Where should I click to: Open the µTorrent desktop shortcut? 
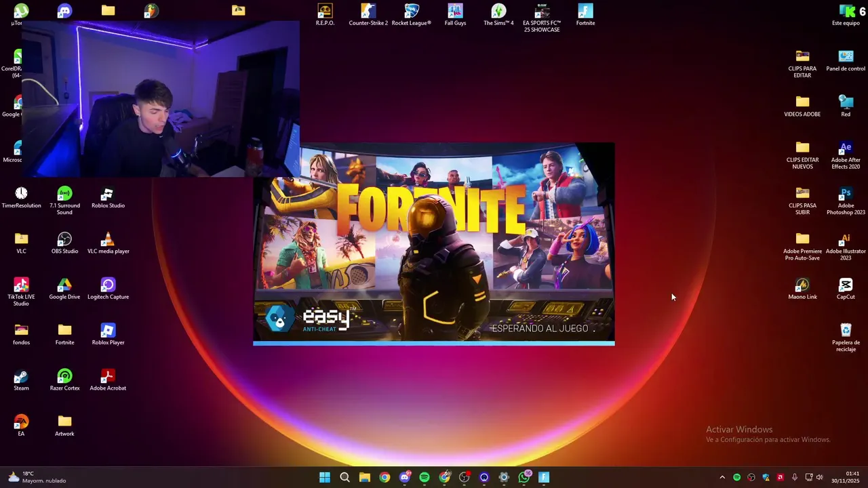point(20,12)
